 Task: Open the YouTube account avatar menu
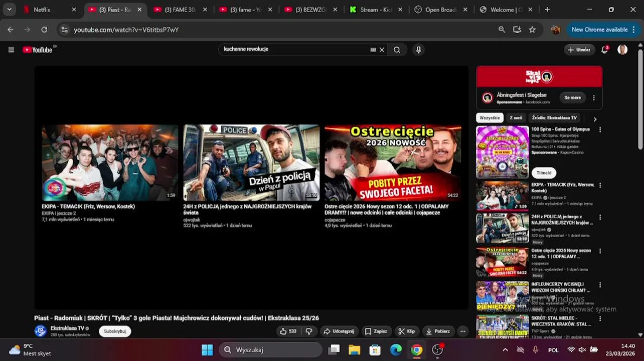pyautogui.click(x=622, y=49)
